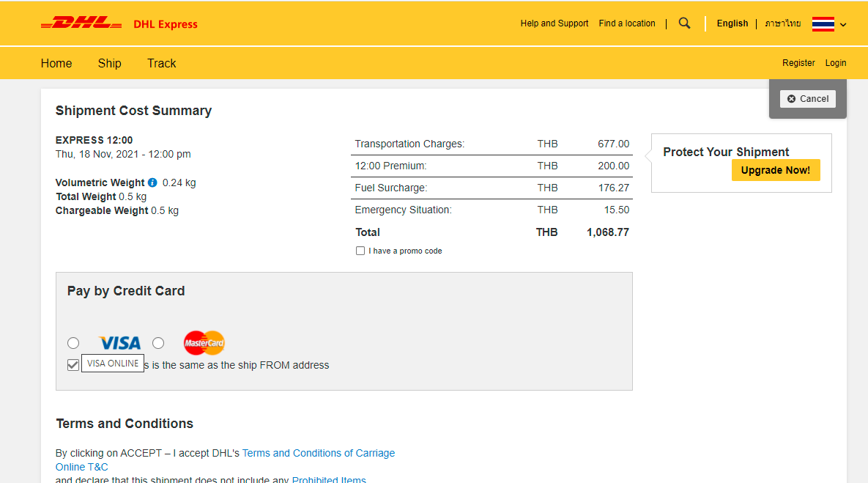Open Terms and Conditions of Carriage link
868x483 pixels.
(319, 453)
